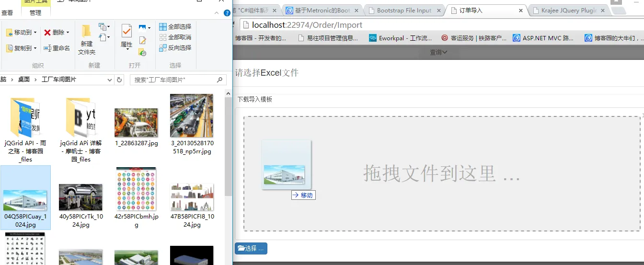Click the 搜索"工厂车间图片" search box
The image size is (644, 265).
178,80
